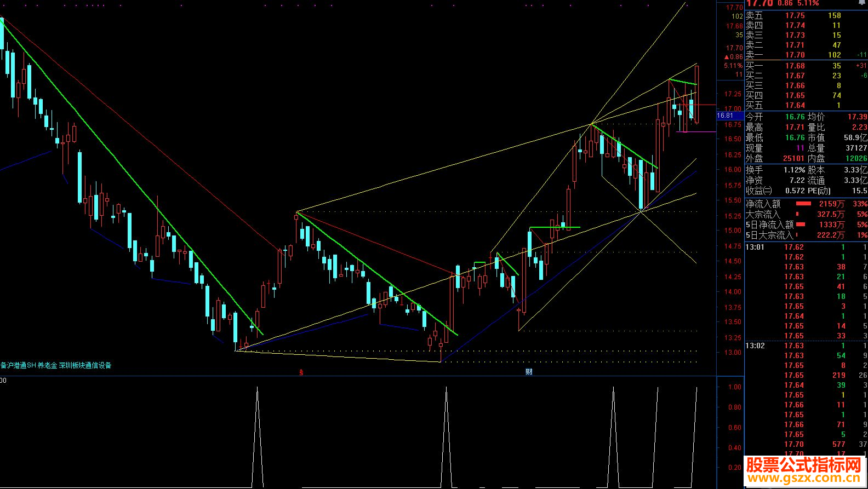Click the 市值 value 58.9亿
This screenshot has width=868, height=489.
tap(855, 137)
